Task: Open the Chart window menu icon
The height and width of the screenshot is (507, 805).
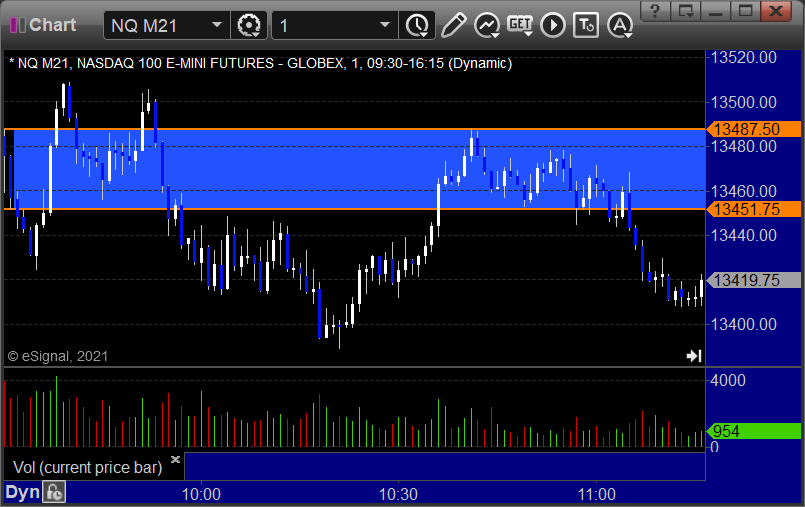Action: (17, 25)
